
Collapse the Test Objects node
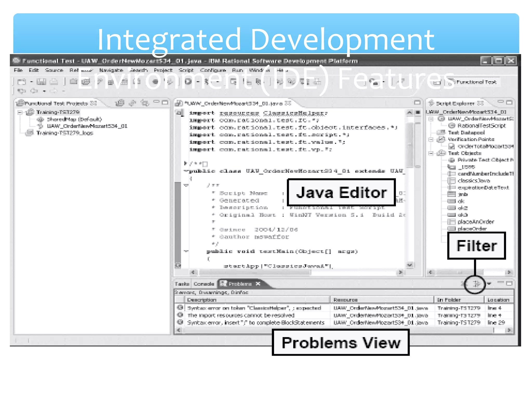click(431, 153)
